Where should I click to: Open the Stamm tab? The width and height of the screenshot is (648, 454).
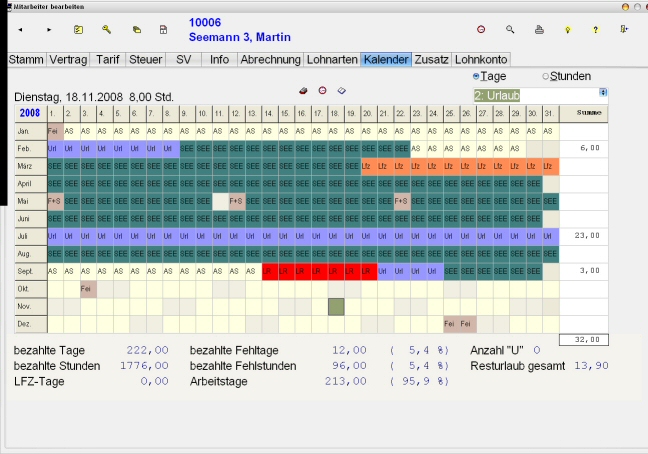26,59
